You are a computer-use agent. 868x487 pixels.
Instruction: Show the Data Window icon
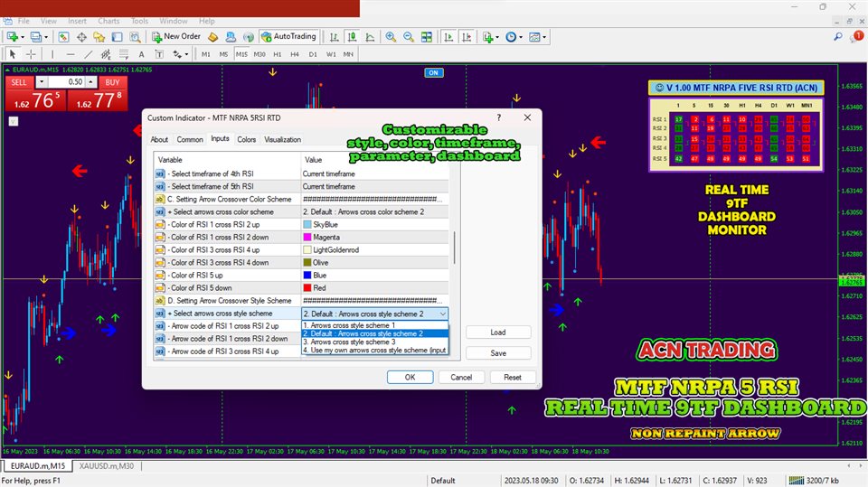(81, 37)
